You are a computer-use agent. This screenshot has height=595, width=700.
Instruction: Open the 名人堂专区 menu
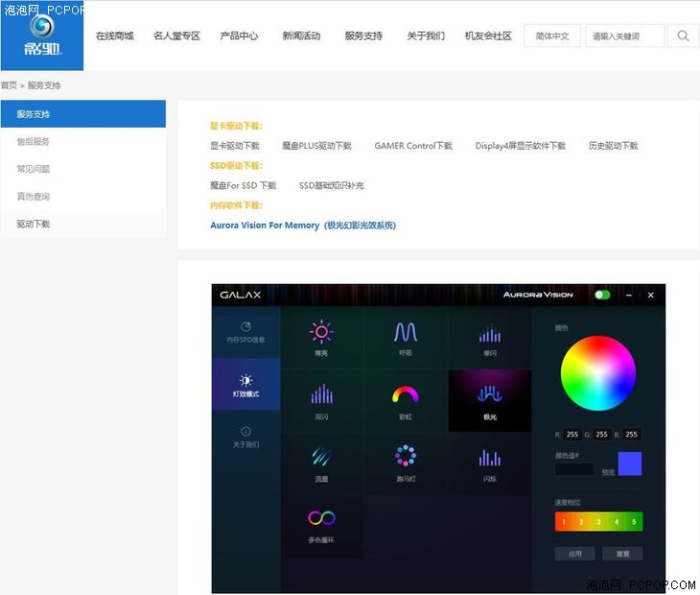[176, 36]
